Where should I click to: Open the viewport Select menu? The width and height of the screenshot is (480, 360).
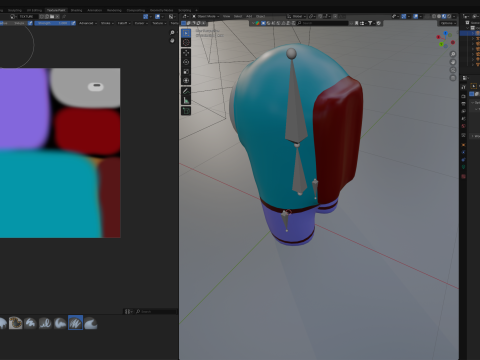pyautogui.click(x=238, y=16)
